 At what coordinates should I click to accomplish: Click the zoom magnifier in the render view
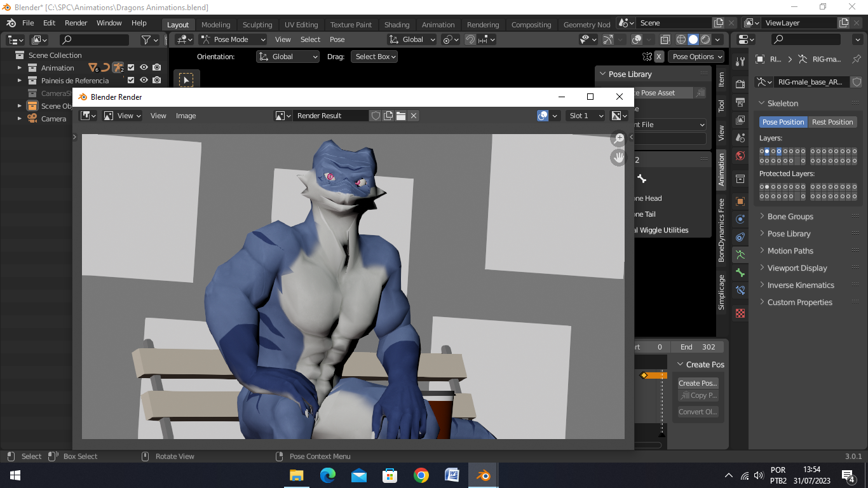click(619, 139)
